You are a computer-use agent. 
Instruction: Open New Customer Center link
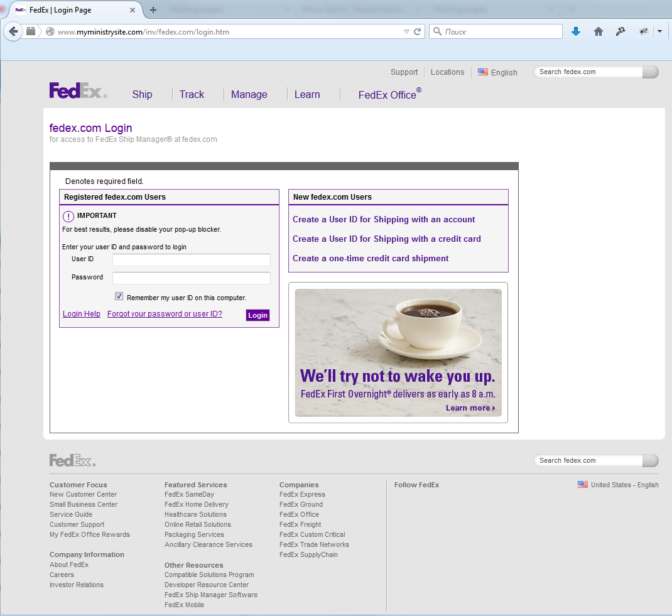pos(83,494)
